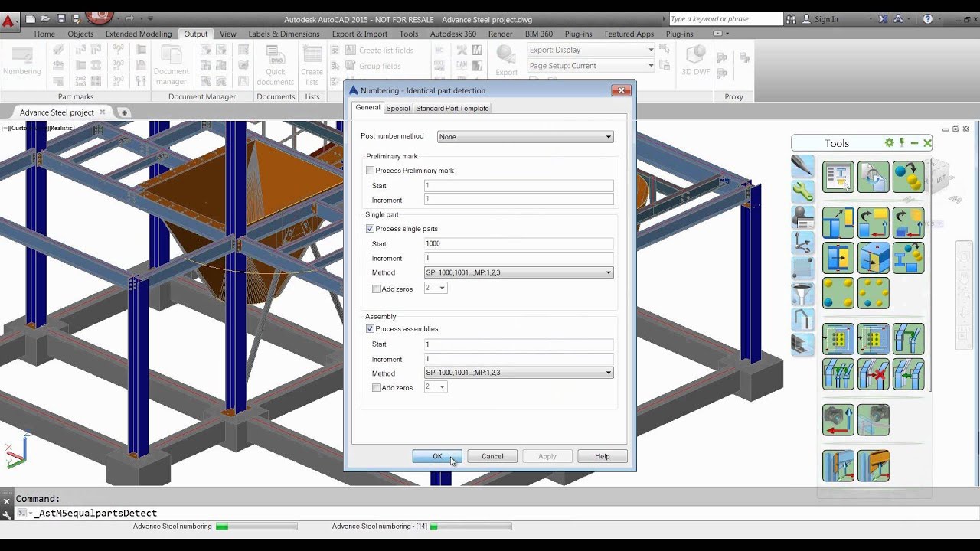The width and height of the screenshot is (980, 551).
Task: Click the camera with red arrow tool
Action: [x=838, y=420]
